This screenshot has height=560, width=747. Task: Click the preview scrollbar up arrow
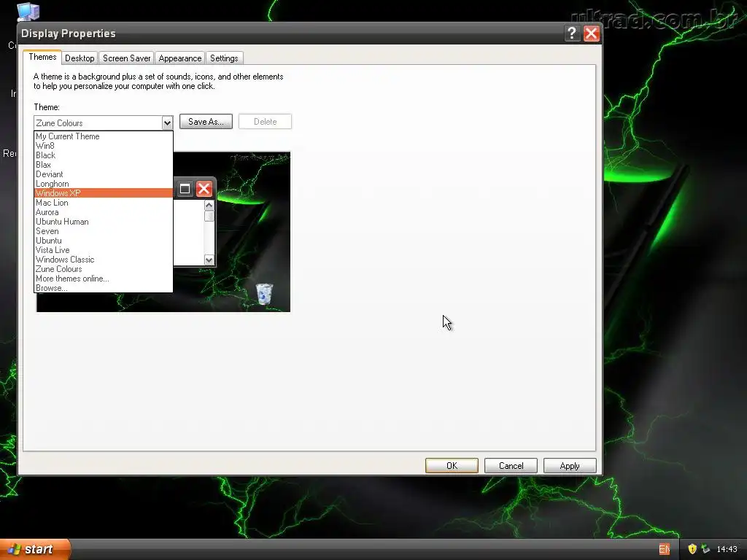(209, 205)
